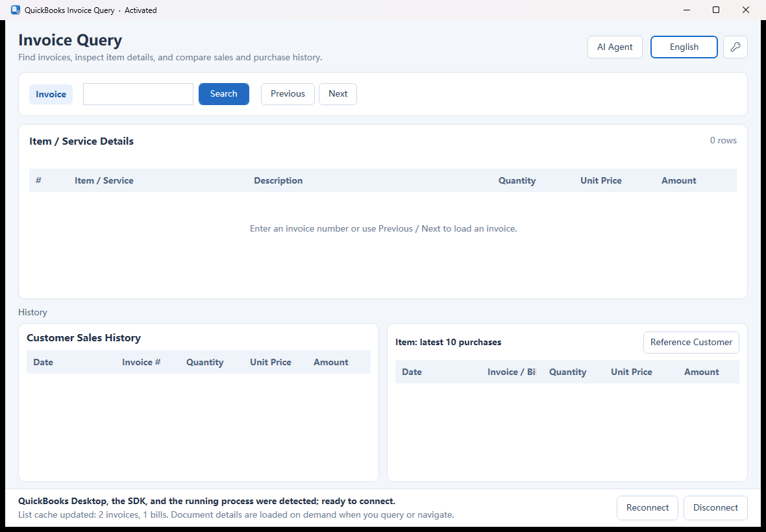This screenshot has width=766, height=532.
Task: Click the Reconnect button
Action: coord(647,507)
